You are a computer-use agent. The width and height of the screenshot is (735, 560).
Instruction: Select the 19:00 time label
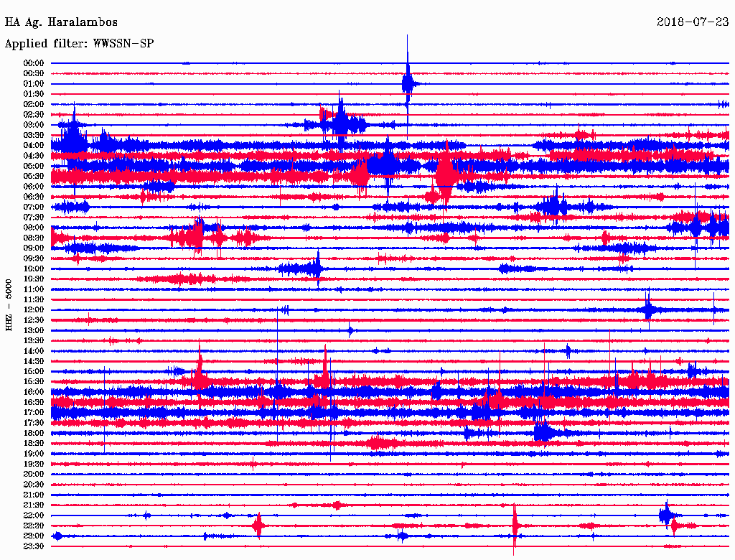34,454
